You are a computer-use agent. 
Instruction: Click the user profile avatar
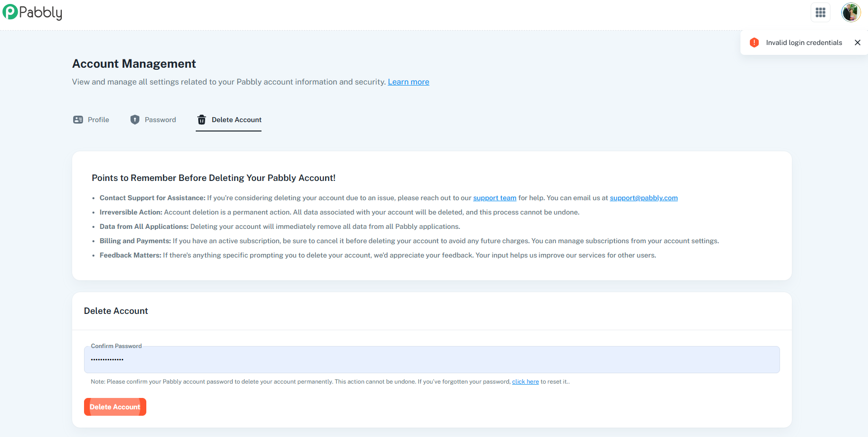pyautogui.click(x=851, y=12)
